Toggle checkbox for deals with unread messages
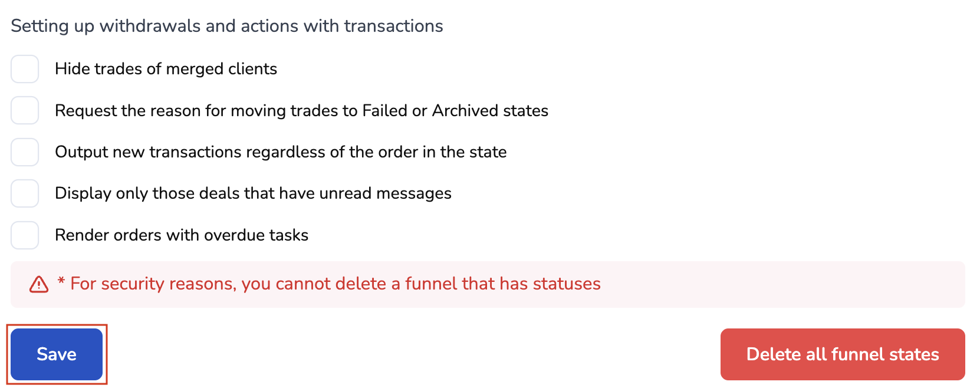 [x=25, y=193]
